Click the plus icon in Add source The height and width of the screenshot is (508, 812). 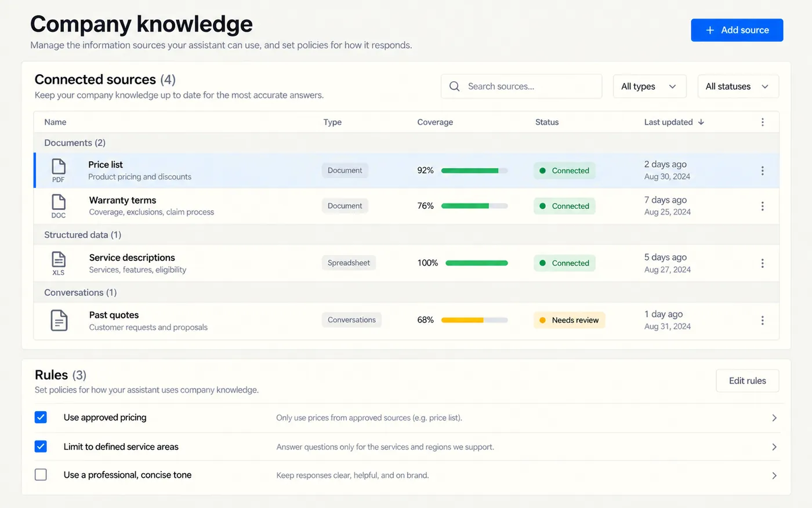click(710, 30)
